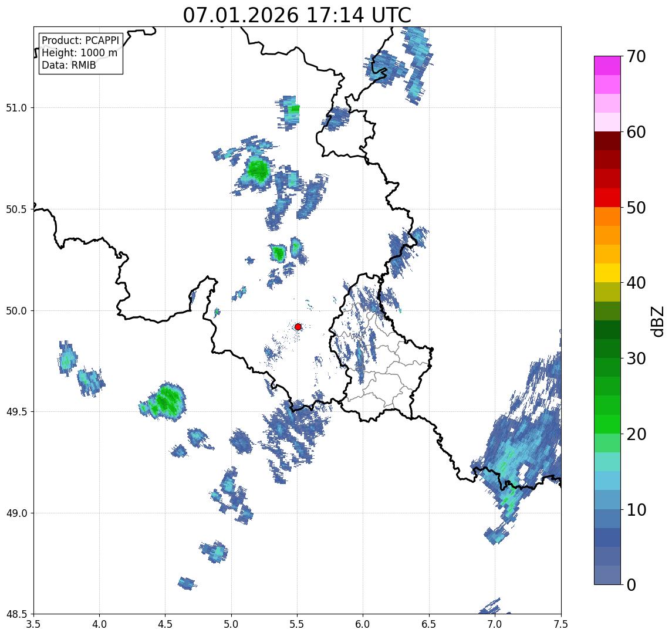Click the 7.0 longitude axis label

(495, 624)
